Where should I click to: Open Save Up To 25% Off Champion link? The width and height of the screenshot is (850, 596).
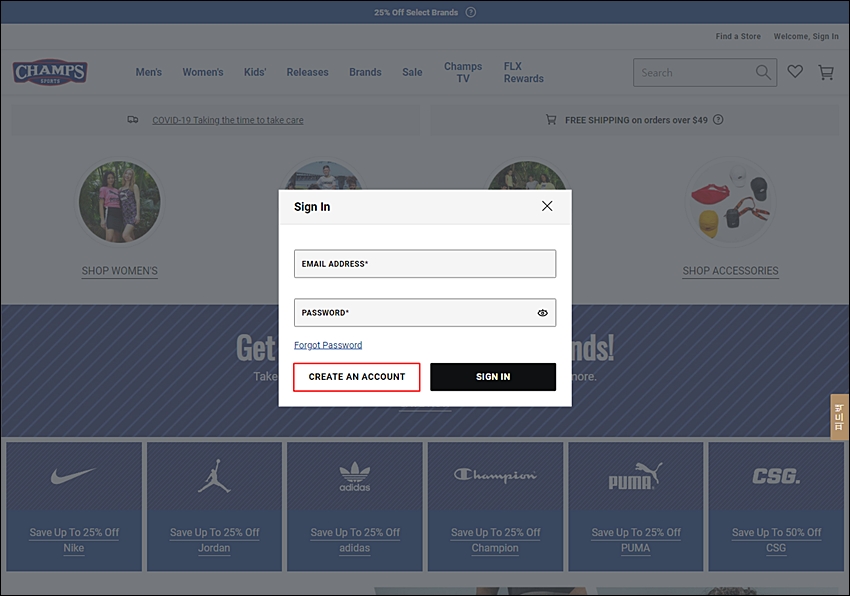click(x=495, y=540)
